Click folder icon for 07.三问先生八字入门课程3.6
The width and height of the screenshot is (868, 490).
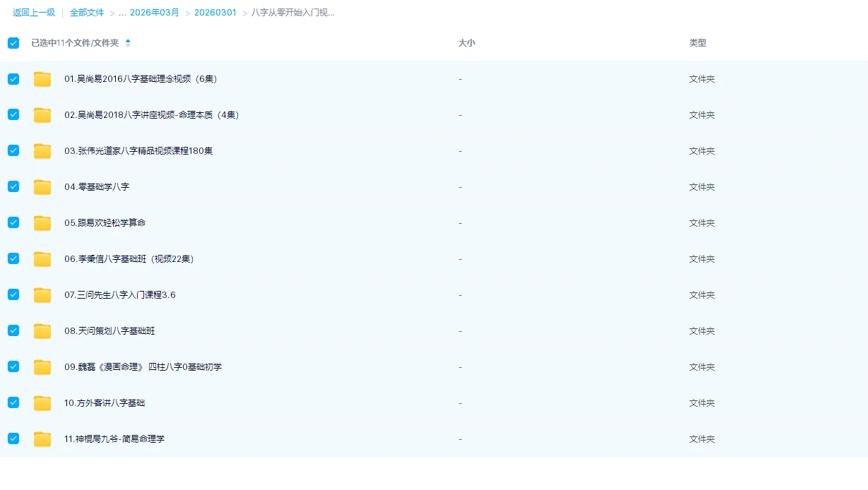coord(42,295)
